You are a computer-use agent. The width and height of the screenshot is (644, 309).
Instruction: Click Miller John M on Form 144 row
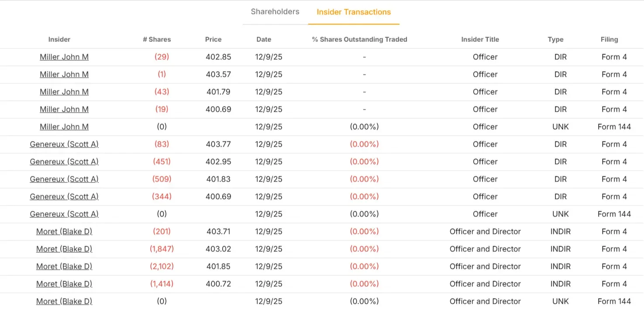tap(64, 127)
